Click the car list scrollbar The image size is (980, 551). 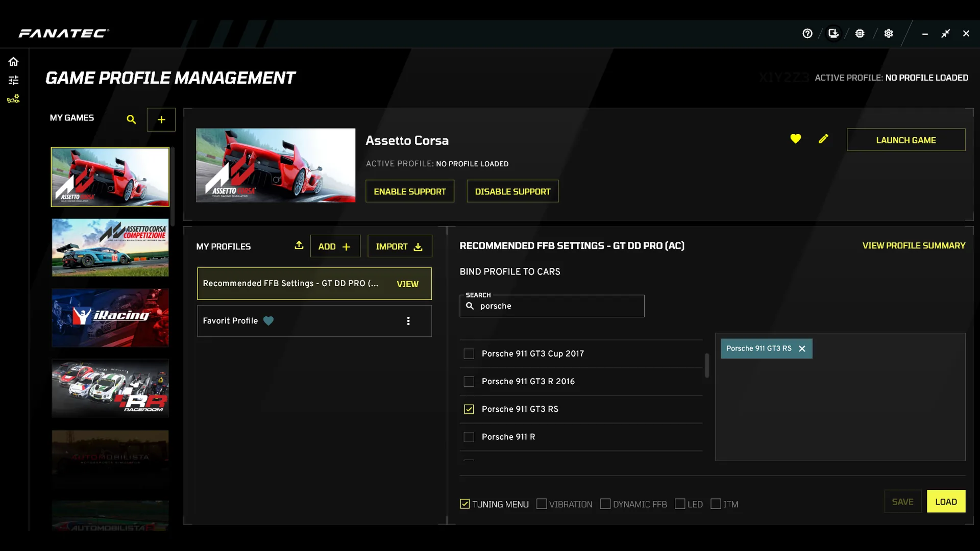707,365
